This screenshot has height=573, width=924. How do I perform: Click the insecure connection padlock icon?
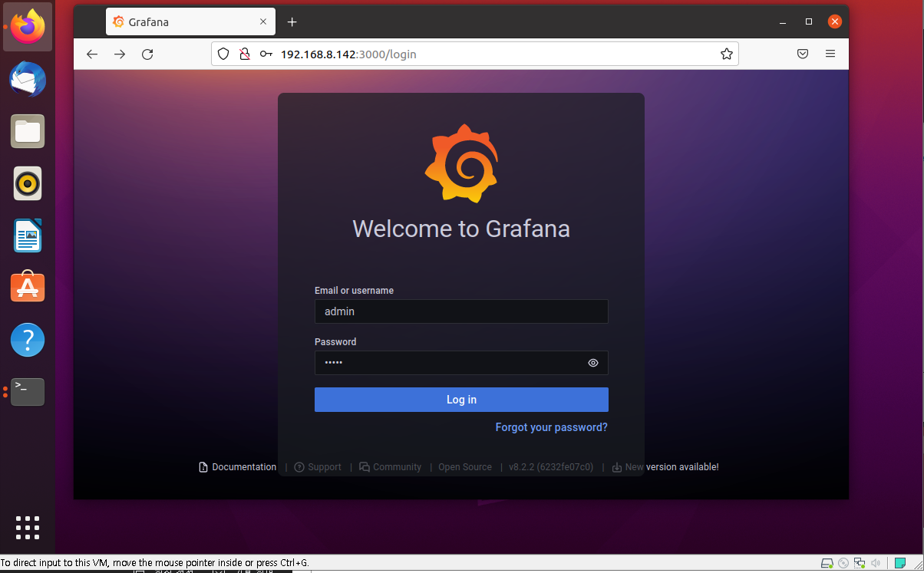coord(245,54)
